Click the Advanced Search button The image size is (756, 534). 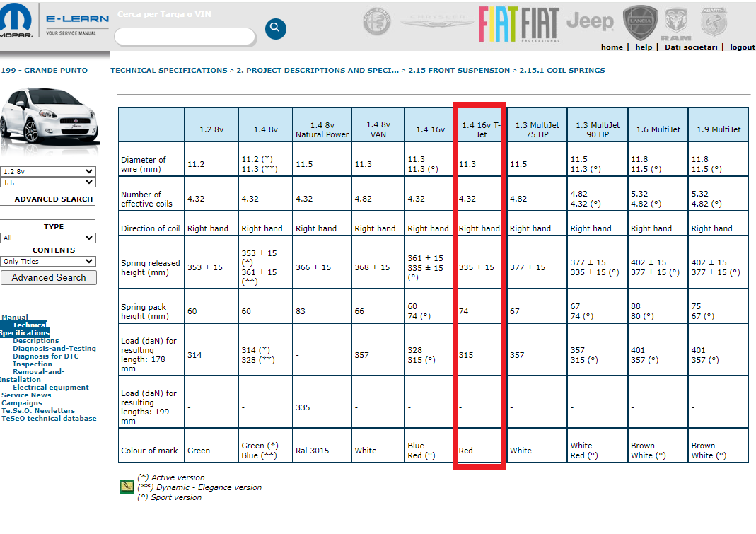(x=49, y=277)
